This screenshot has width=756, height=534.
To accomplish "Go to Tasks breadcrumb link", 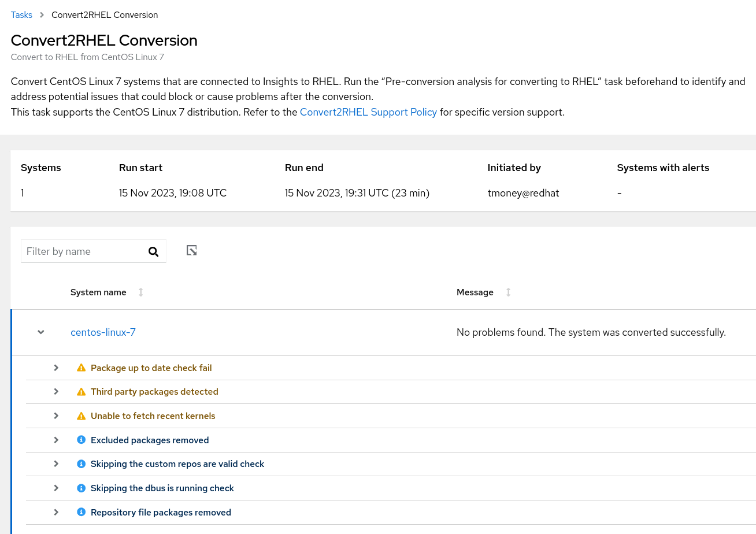I will coord(21,15).
